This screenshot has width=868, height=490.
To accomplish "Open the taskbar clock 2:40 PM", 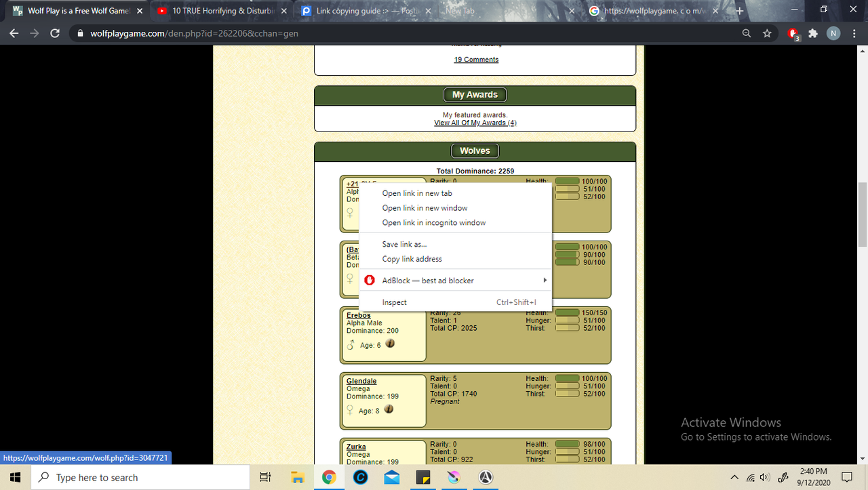I will click(x=813, y=478).
